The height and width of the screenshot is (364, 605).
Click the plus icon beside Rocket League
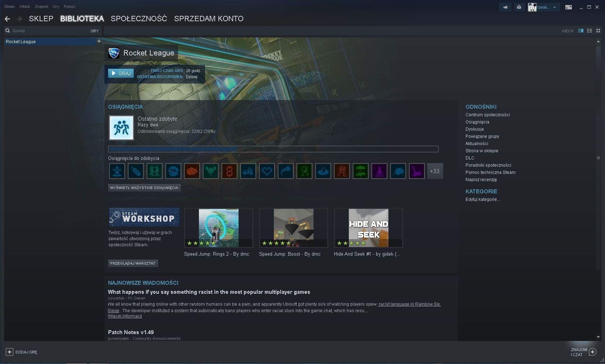[99, 41]
